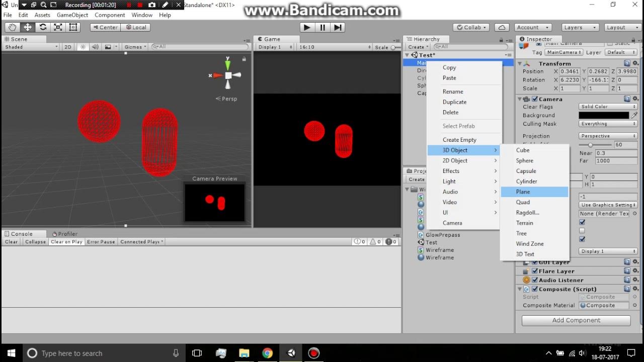This screenshot has width=644, height=362.
Task: Select the Move tool
Action: coord(28,27)
